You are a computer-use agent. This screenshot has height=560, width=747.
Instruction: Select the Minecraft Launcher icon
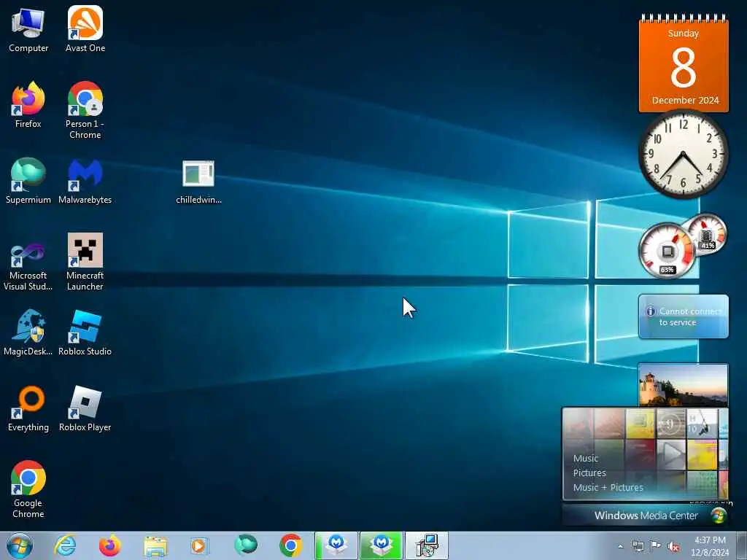pos(85,262)
